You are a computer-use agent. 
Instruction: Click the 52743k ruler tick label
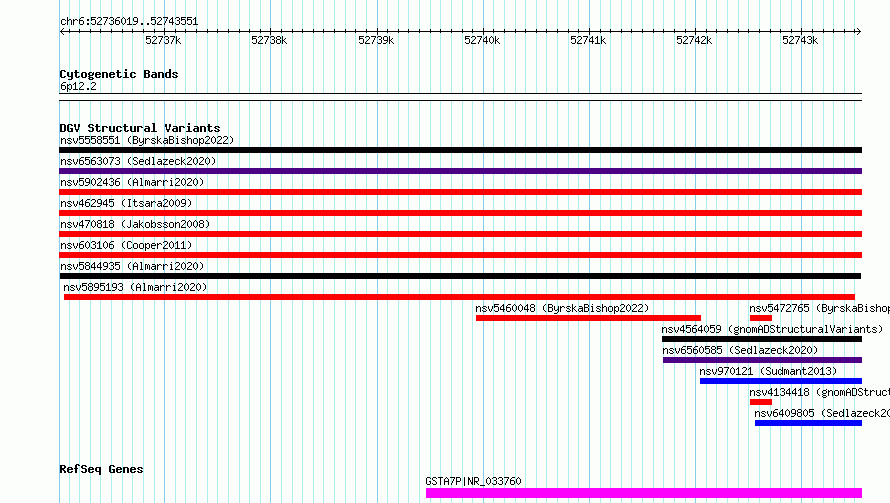tap(800, 40)
